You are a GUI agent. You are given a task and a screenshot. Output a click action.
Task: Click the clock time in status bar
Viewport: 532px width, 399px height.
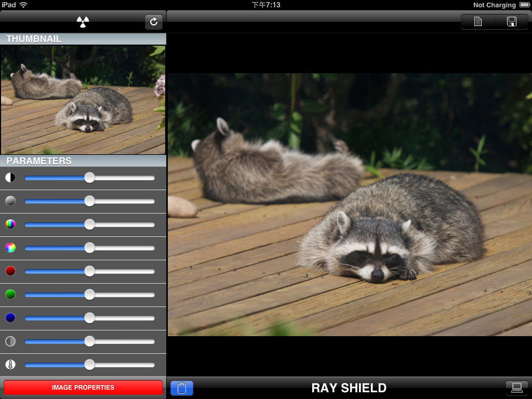coord(266,5)
